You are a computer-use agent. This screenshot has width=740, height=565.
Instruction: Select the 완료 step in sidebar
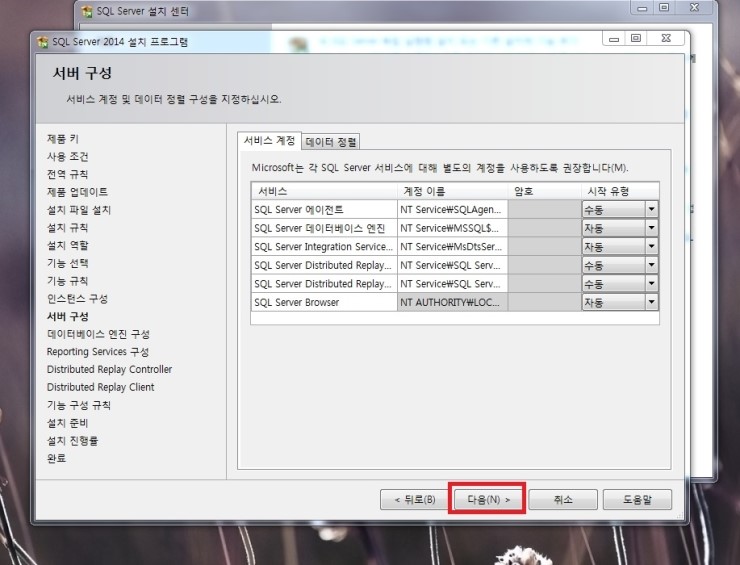(57, 458)
